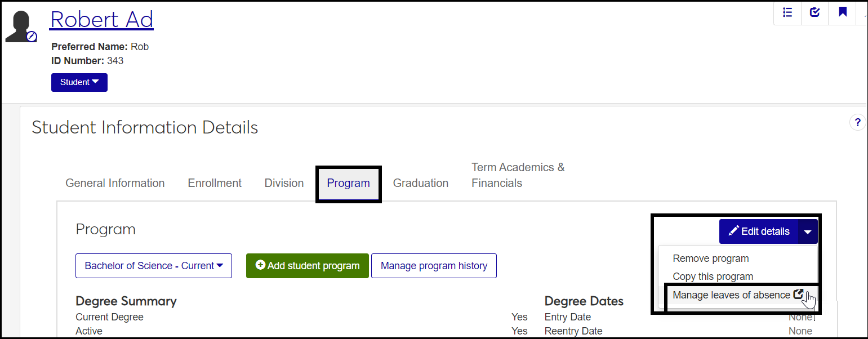The width and height of the screenshot is (868, 339).
Task: Click Add student program button
Action: (x=308, y=266)
